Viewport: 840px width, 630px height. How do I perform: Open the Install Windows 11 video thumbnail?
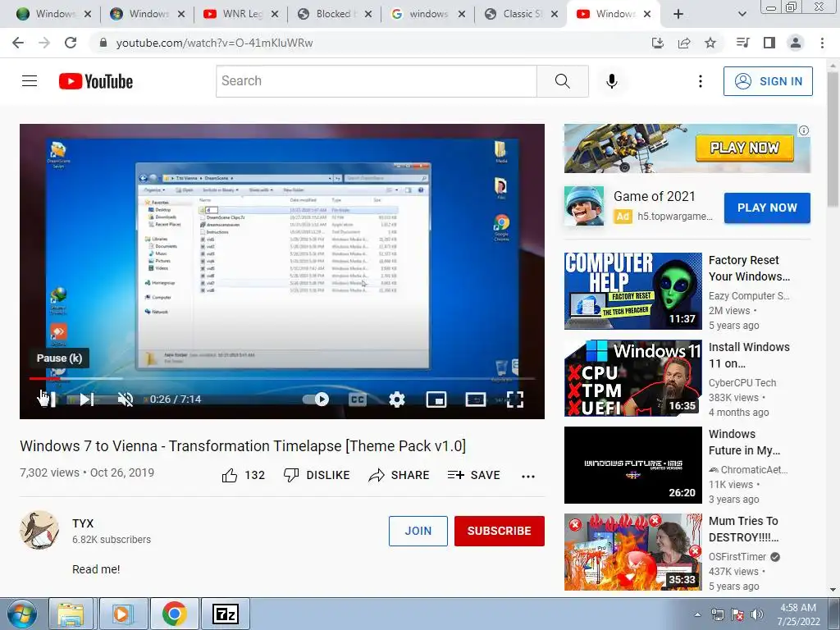633,378
